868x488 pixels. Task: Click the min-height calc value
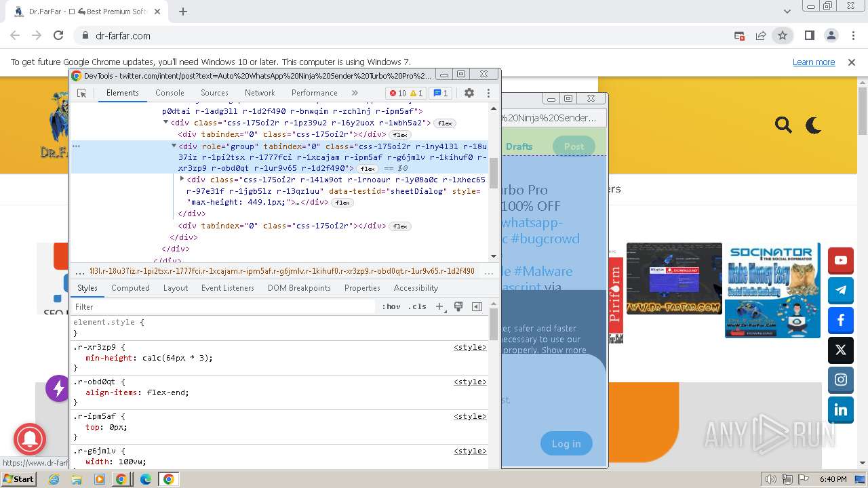coord(175,358)
